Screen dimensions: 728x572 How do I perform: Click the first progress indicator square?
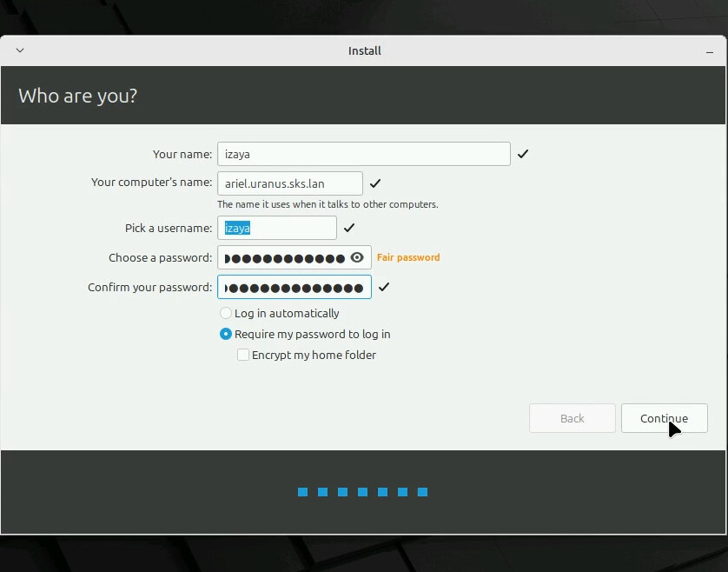(303, 492)
